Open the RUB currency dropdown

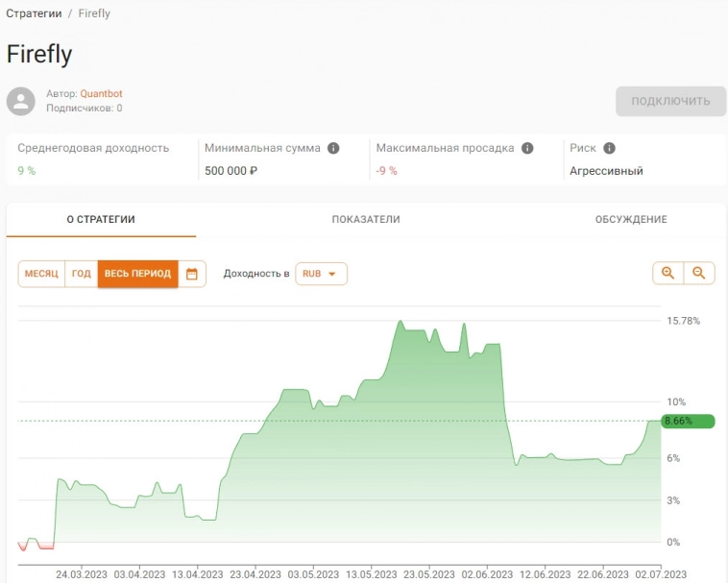pyautogui.click(x=322, y=274)
